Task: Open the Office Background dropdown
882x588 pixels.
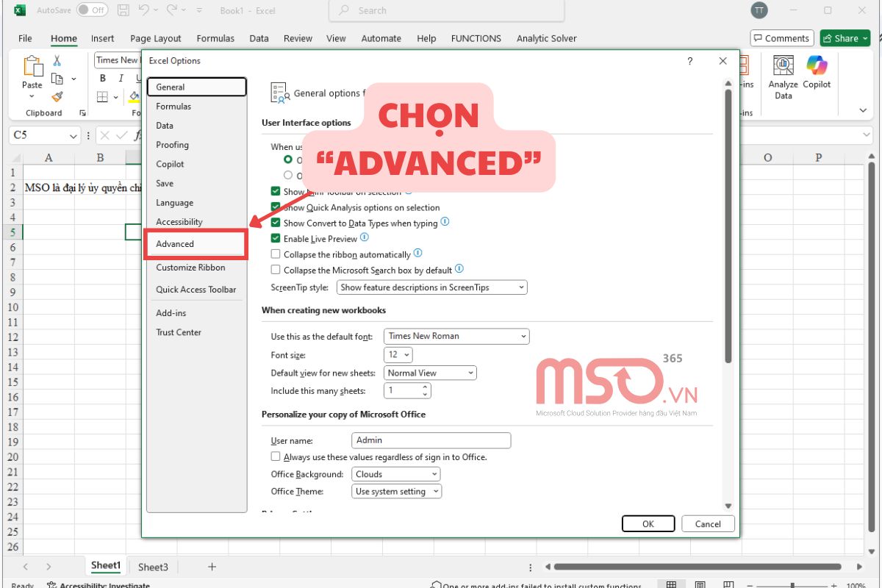Action: (x=396, y=474)
